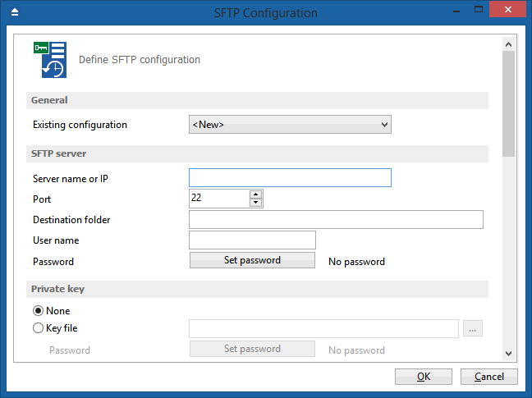
Task: Click the scroll up arrow
Action: pyautogui.click(x=508, y=44)
